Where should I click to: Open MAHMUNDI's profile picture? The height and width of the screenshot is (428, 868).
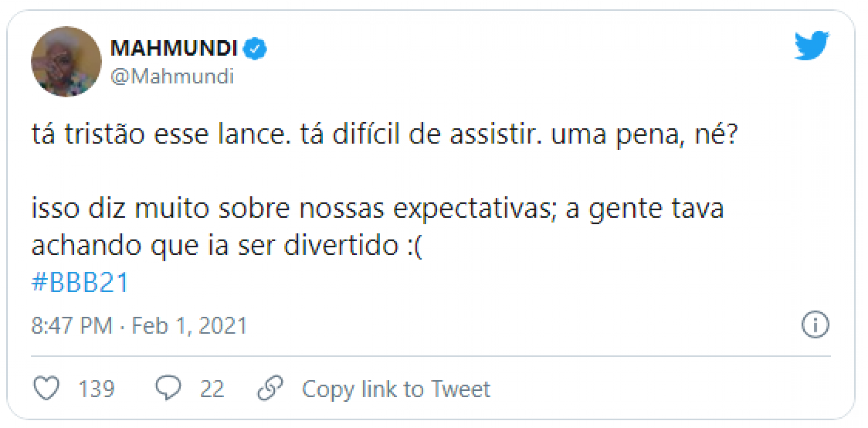[x=66, y=62]
